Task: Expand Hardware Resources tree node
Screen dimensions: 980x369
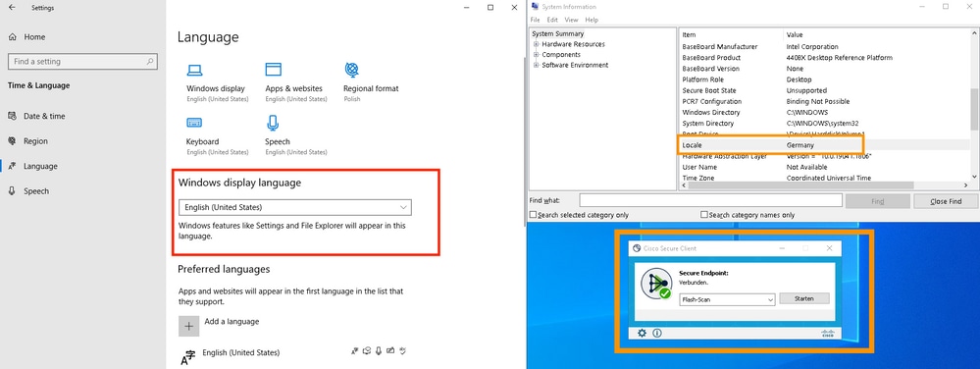Action: [x=537, y=44]
